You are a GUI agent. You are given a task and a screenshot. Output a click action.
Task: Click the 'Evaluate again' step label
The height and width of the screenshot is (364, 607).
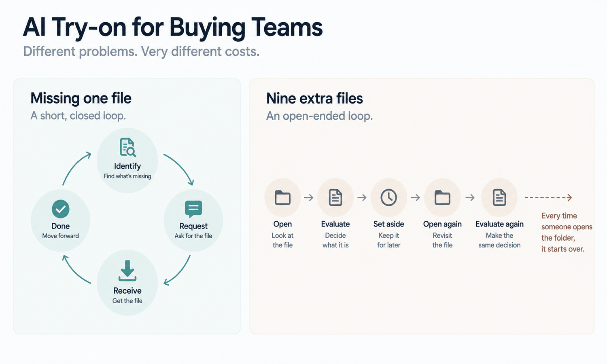click(x=499, y=224)
